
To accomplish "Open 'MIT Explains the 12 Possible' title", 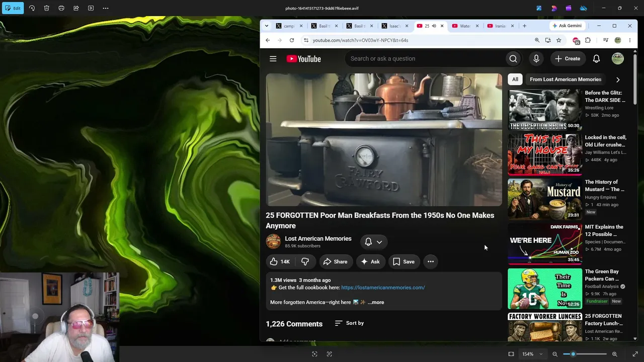I will [604, 230].
